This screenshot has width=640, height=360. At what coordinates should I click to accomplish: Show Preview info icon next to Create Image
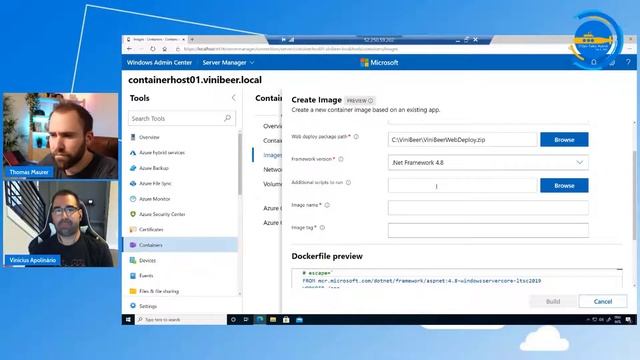pyautogui.click(x=371, y=100)
